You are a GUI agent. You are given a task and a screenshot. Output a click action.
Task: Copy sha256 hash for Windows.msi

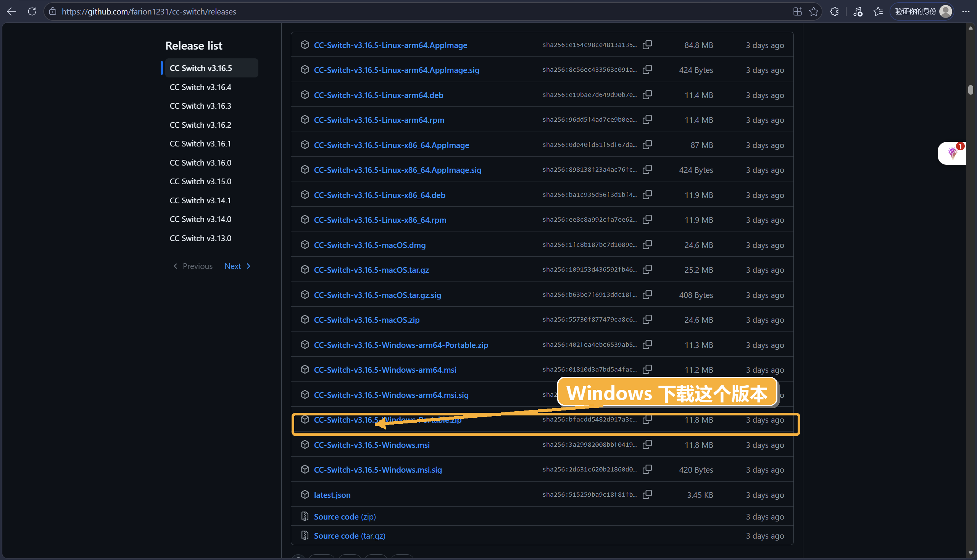click(x=647, y=445)
